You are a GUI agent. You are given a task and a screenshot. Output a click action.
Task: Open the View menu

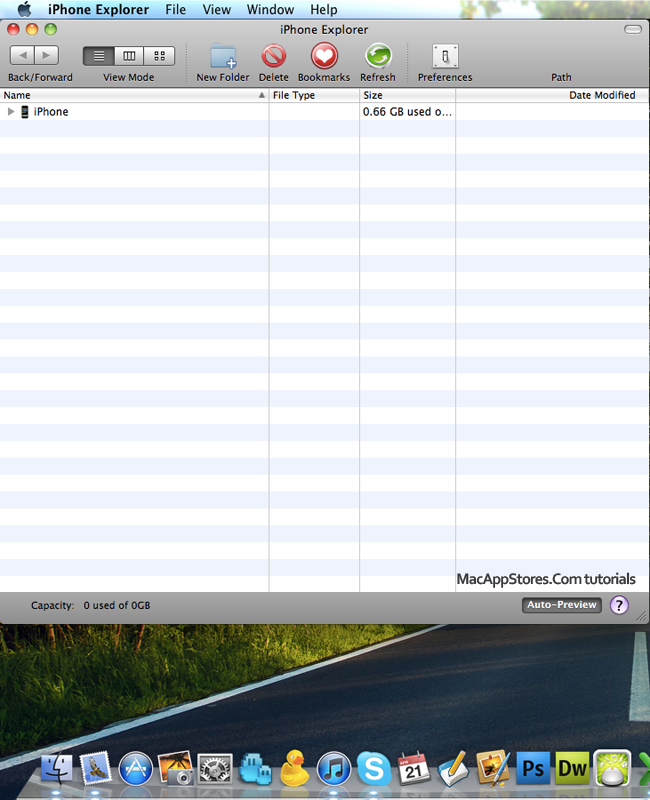[x=216, y=9]
